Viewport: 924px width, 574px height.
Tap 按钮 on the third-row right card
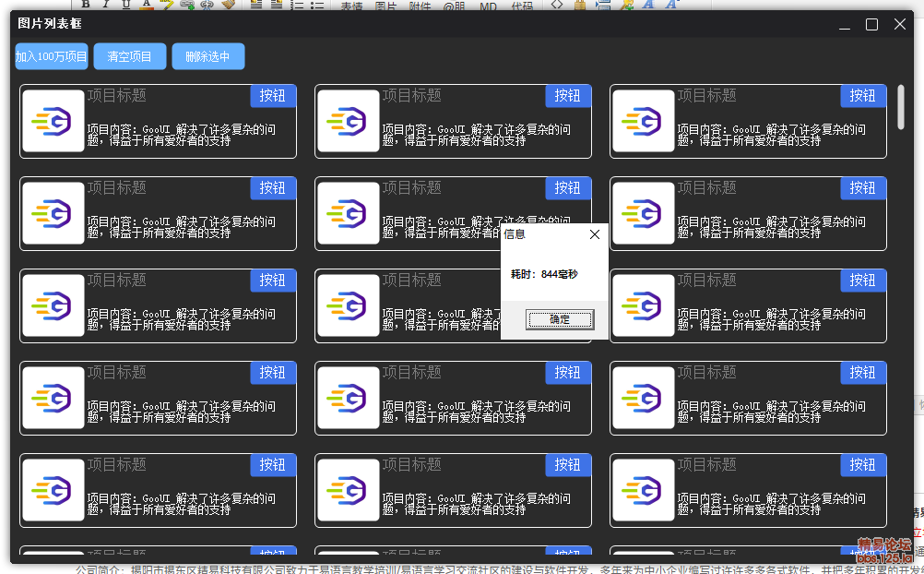pyautogui.click(x=863, y=281)
